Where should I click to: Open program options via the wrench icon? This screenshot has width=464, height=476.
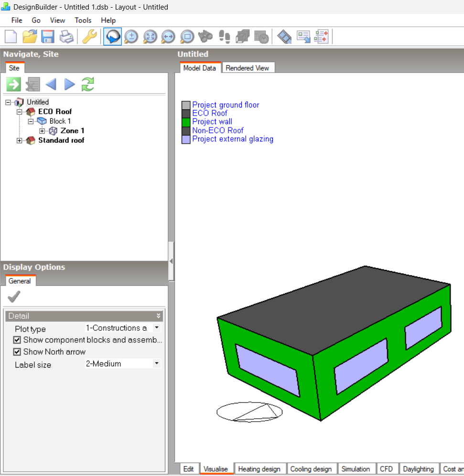pyautogui.click(x=90, y=37)
